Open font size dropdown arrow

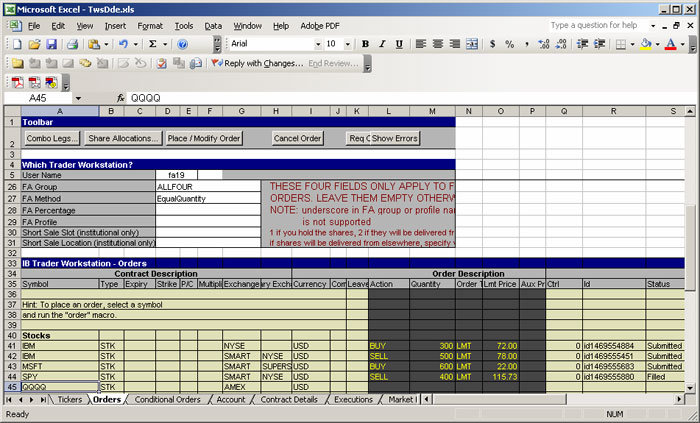click(x=347, y=44)
